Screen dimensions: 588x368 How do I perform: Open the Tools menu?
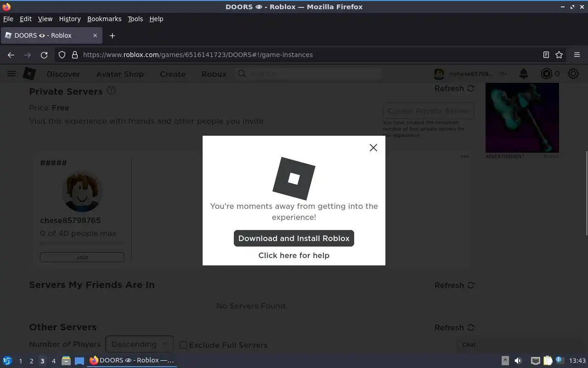coord(135,19)
